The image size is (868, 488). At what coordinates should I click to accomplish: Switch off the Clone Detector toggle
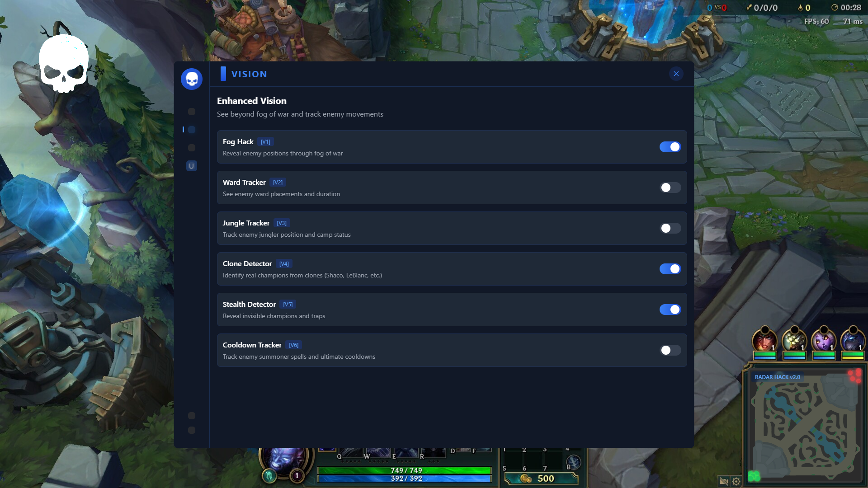[x=670, y=269]
